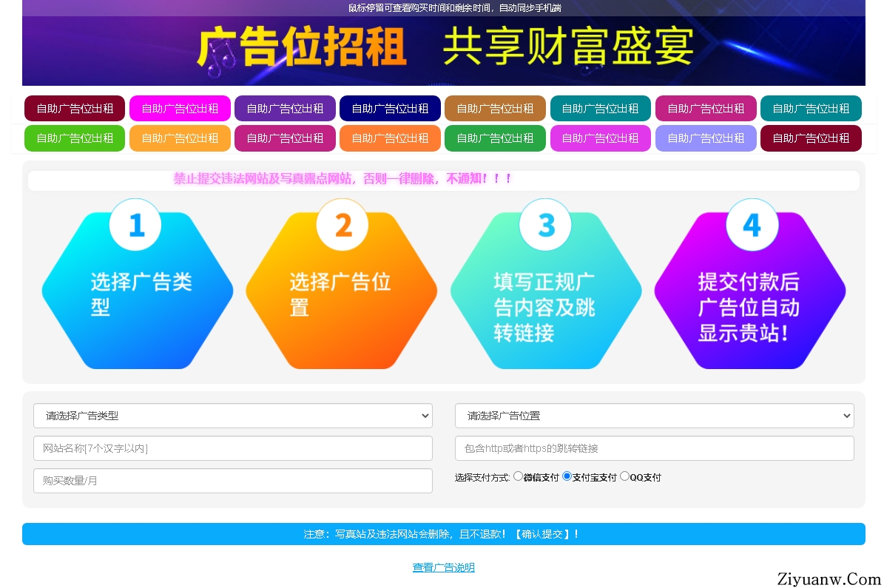Select the 微信支付 radio button
The image size is (884, 588).
click(x=518, y=476)
